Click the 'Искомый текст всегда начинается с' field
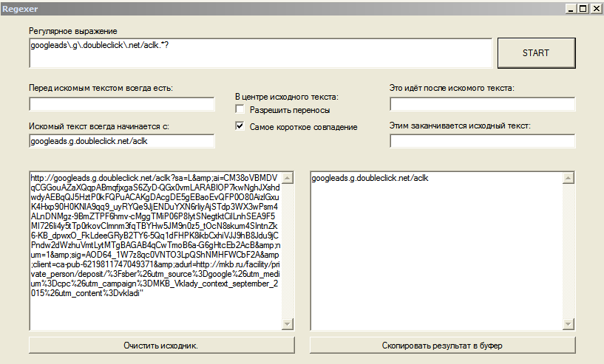The image size is (604, 364). pyautogui.click(x=121, y=141)
